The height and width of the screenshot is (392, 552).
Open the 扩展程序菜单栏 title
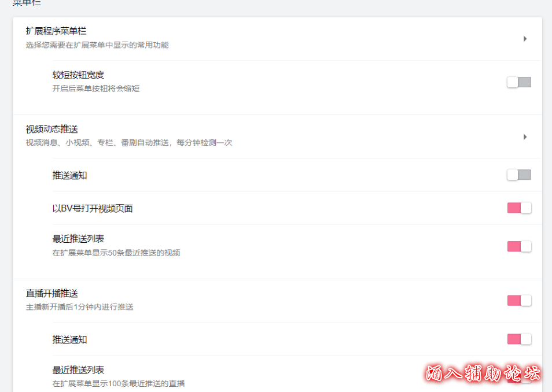point(56,31)
